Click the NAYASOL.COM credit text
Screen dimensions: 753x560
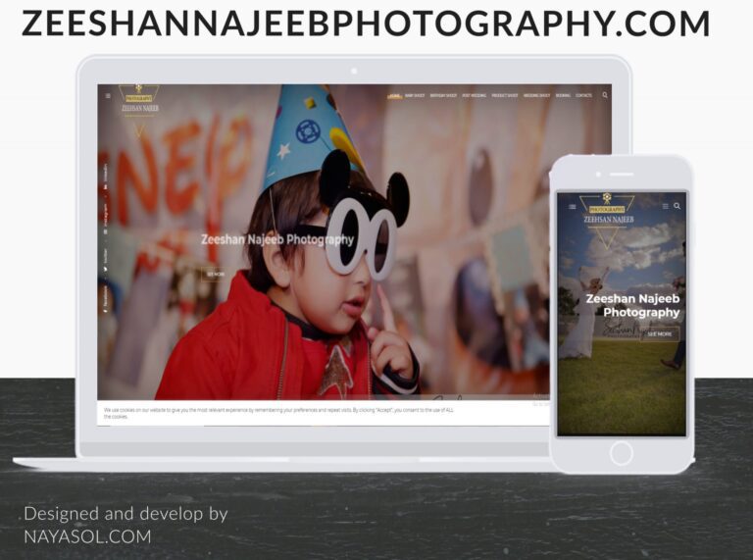tap(87, 536)
